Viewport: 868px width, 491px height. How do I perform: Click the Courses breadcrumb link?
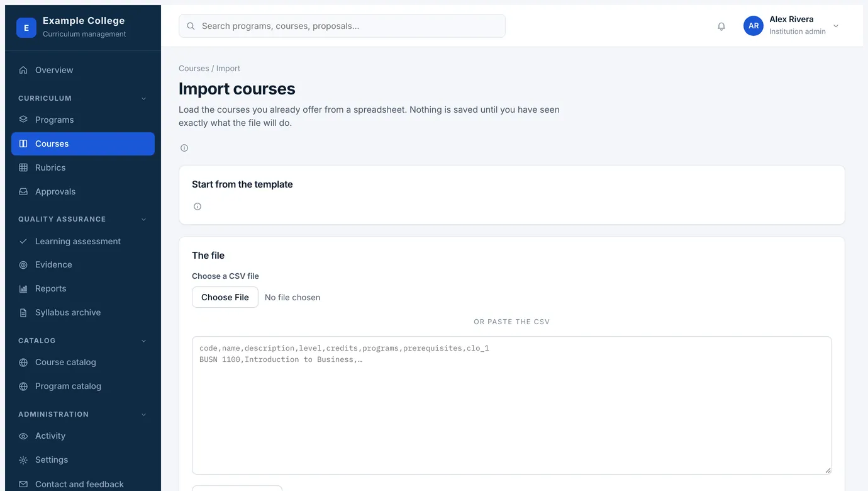[x=194, y=69]
